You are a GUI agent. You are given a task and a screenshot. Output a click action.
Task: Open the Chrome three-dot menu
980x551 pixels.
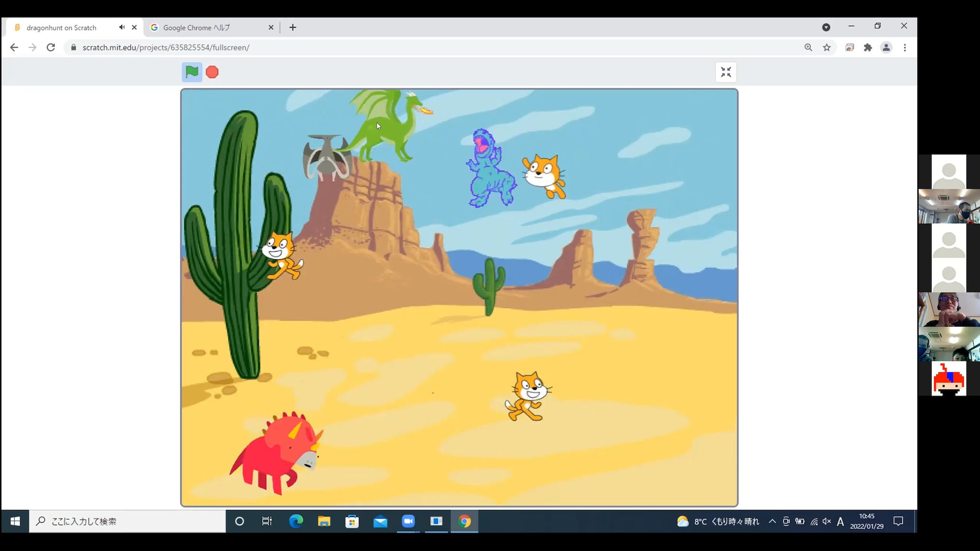[x=905, y=47]
